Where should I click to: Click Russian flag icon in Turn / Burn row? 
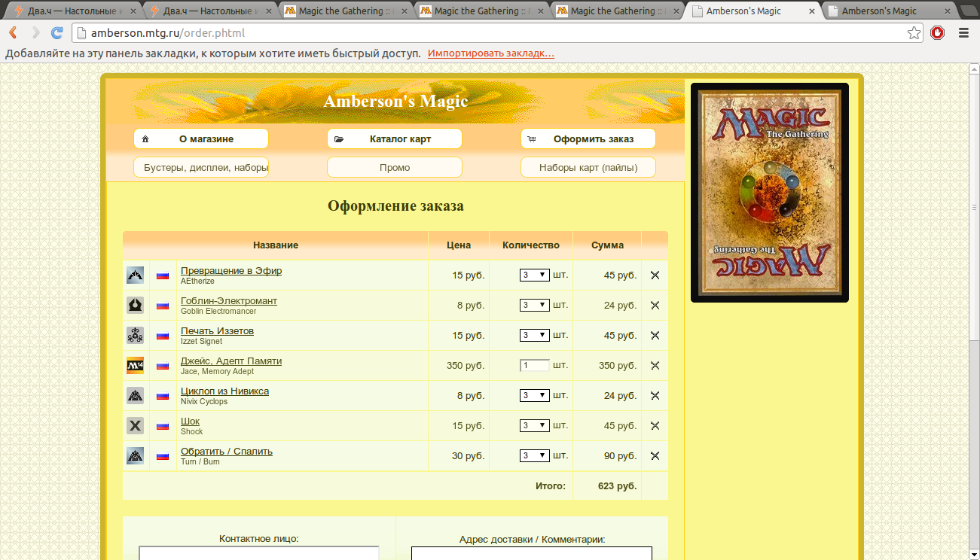(163, 456)
